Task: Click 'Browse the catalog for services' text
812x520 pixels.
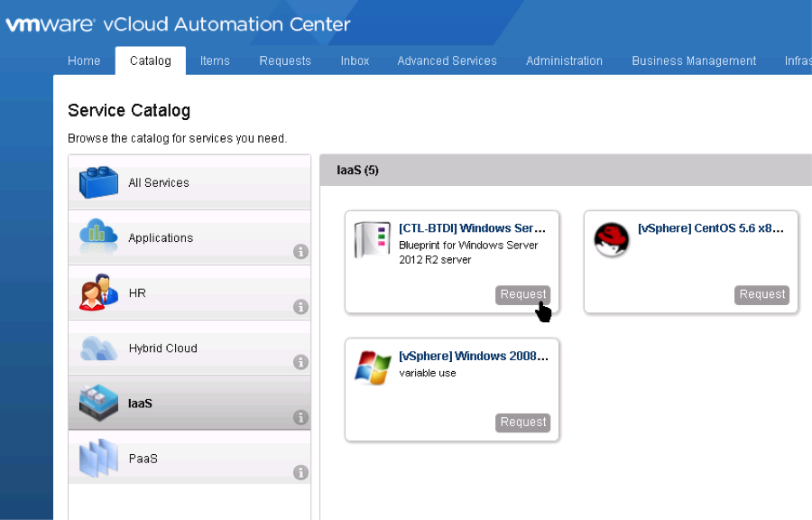Action: click(x=177, y=138)
